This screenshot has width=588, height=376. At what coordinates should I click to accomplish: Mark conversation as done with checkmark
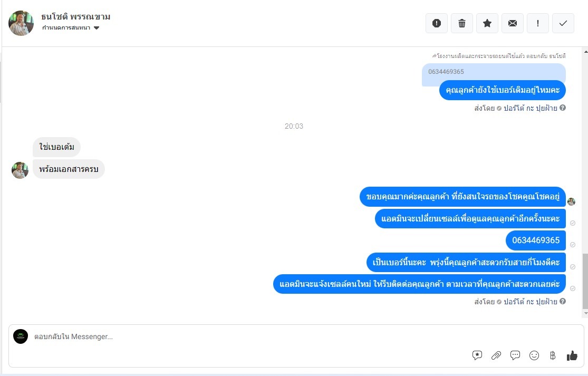click(x=563, y=23)
